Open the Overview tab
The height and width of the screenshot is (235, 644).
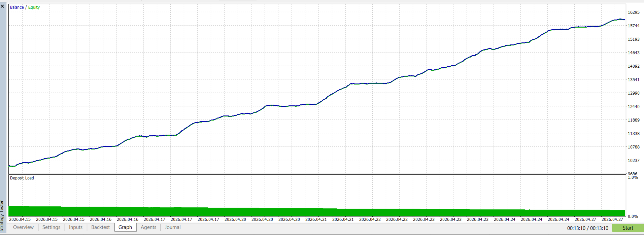click(23, 227)
